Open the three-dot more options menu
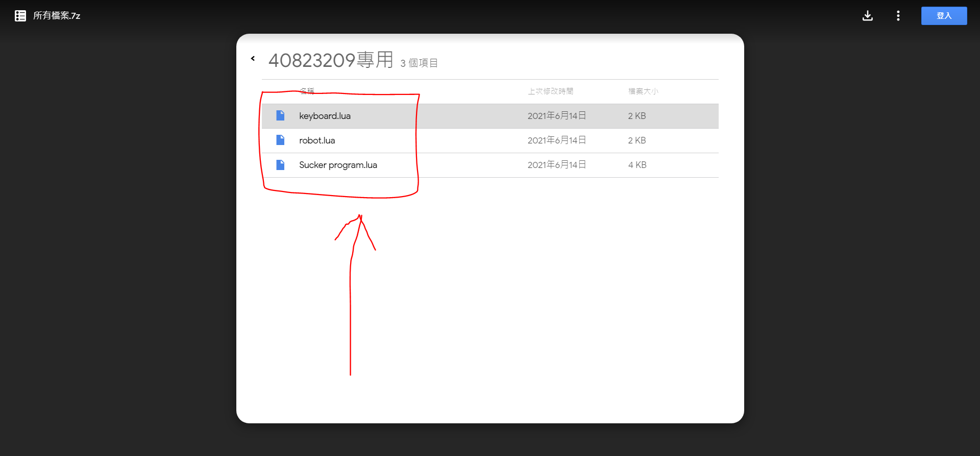Viewport: 980px width, 456px height. (x=898, y=16)
